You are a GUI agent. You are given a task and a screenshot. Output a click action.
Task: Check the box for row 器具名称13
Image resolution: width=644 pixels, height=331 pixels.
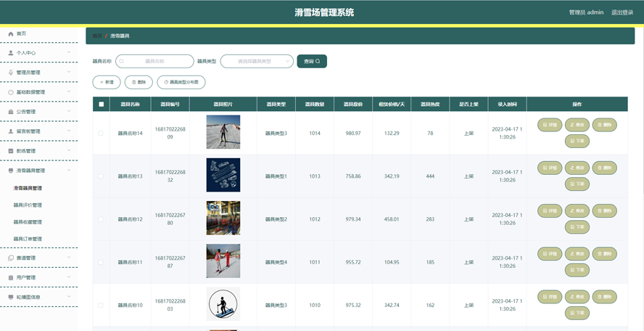click(x=101, y=176)
